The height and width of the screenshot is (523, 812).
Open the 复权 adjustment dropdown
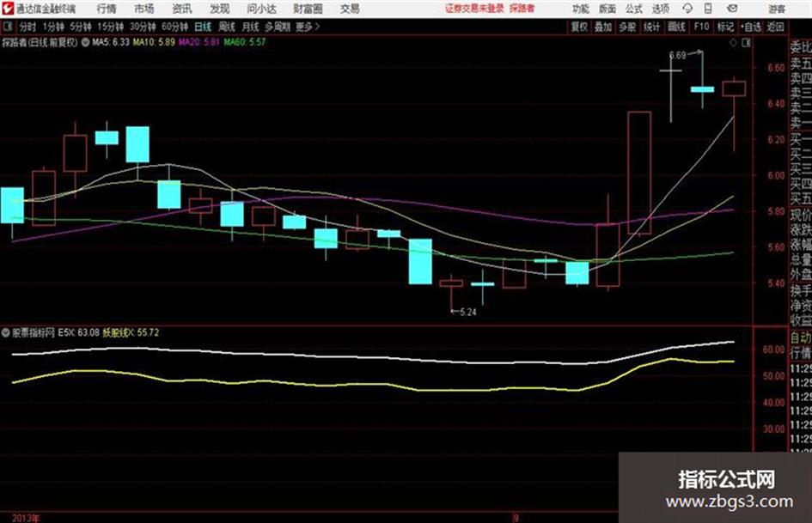point(579,27)
